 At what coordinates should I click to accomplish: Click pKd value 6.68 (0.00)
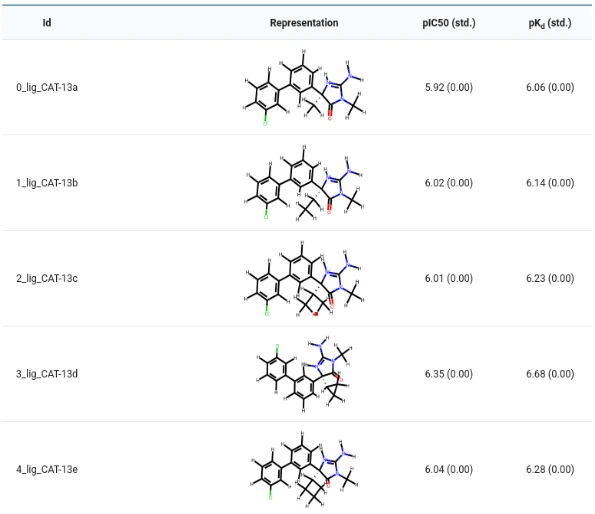click(x=550, y=374)
